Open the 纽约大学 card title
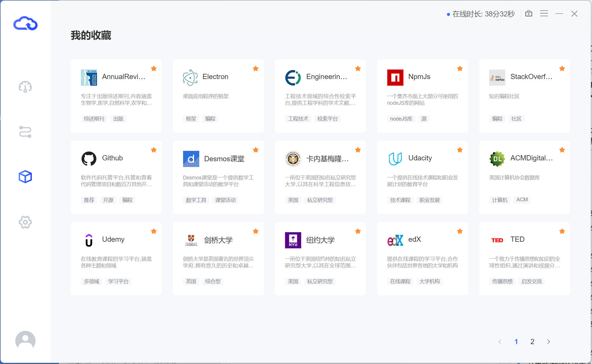The height and width of the screenshot is (364, 592). 321,240
